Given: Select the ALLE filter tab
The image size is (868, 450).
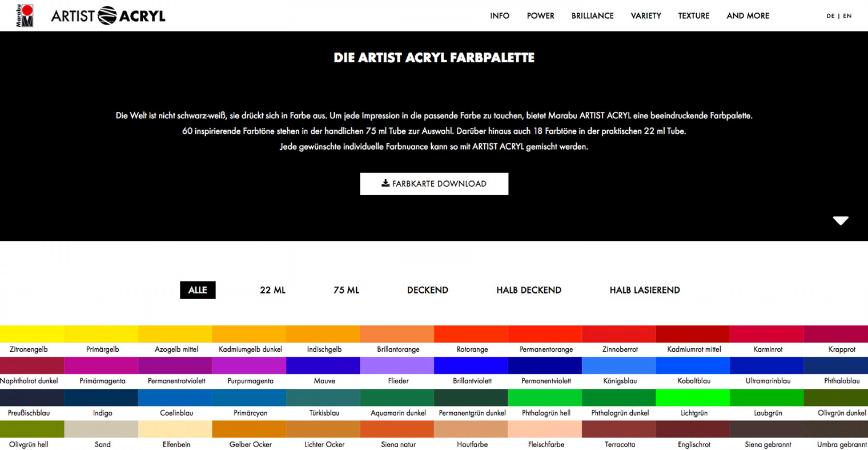Looking at the screenshot, I should coord(198,290).
